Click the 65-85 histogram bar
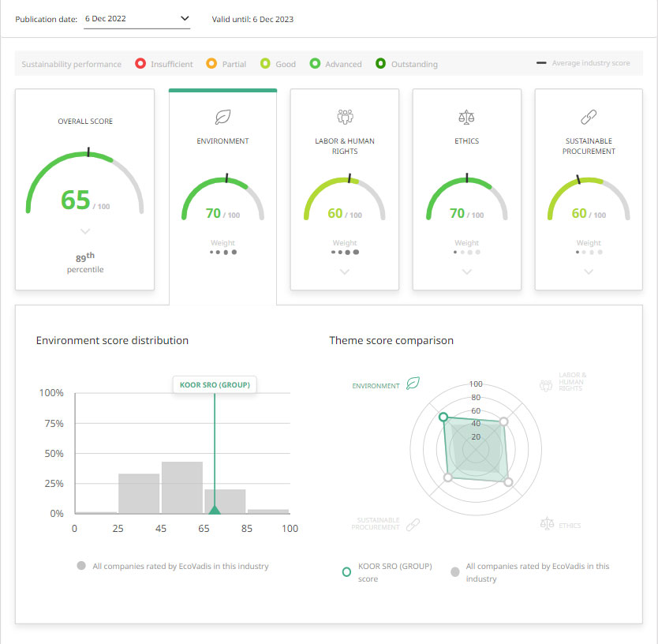This screenshot has height=644, width=658. pos(225,501)
